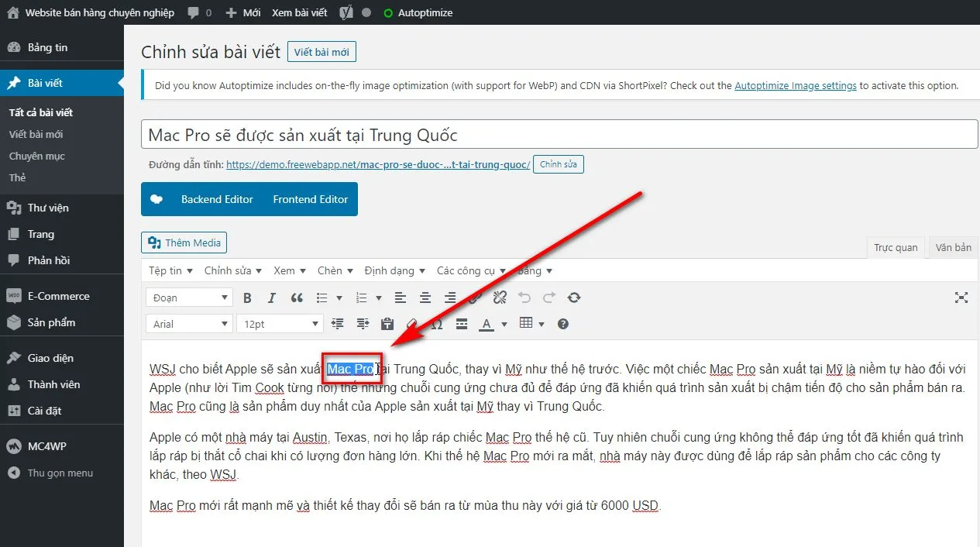Viewport: 980px width, 547px height.
Task: Open the Định dạng menu
Action: [x=395, y=270]
